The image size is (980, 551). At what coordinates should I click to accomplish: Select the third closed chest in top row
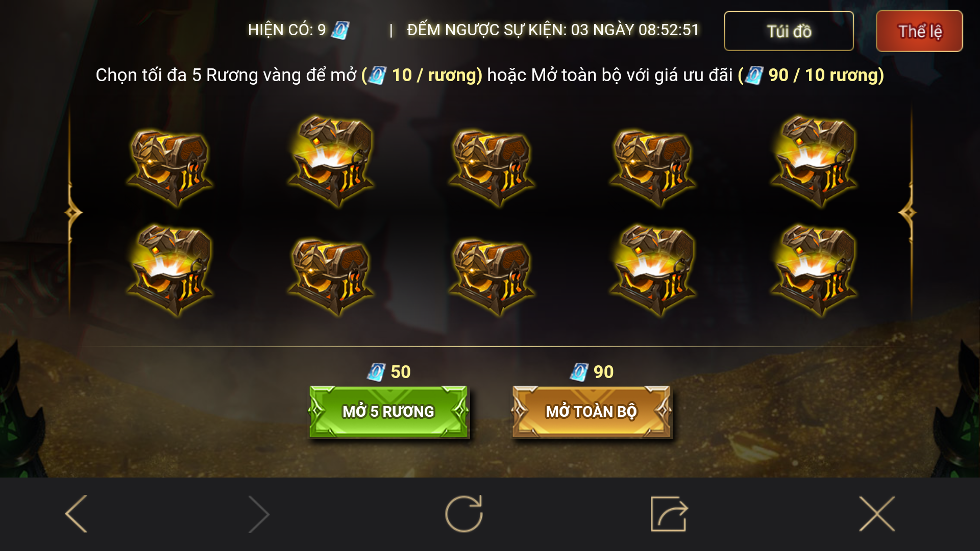tap(492, 168)
